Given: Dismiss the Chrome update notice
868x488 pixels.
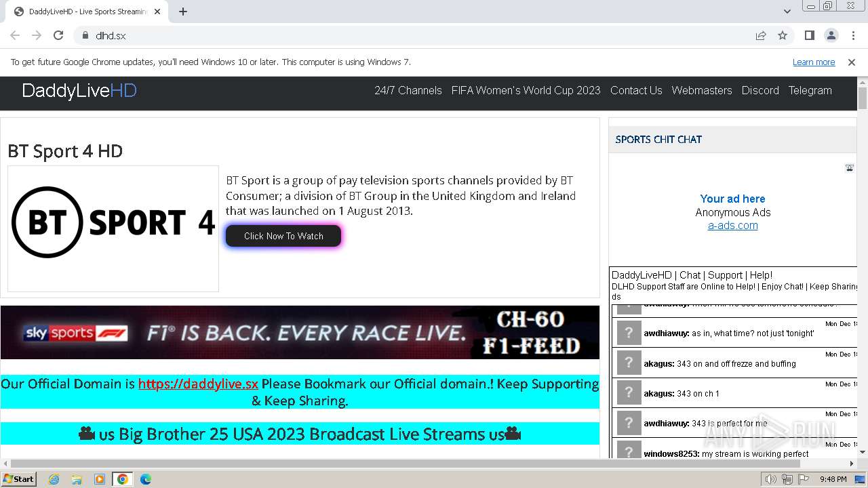Looking at the screenshot, I should click(x=852, y=62).
